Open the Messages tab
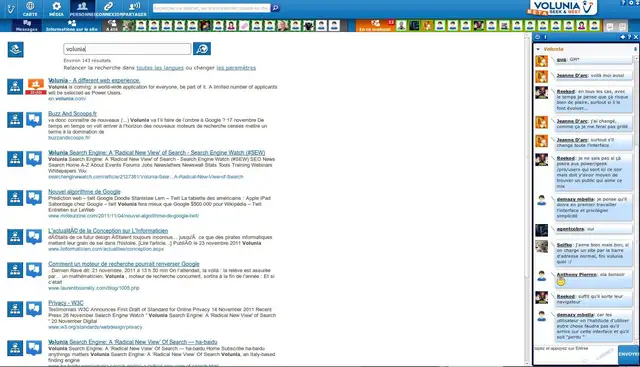This screenshot has height=367, width=640. coord(27,25)
